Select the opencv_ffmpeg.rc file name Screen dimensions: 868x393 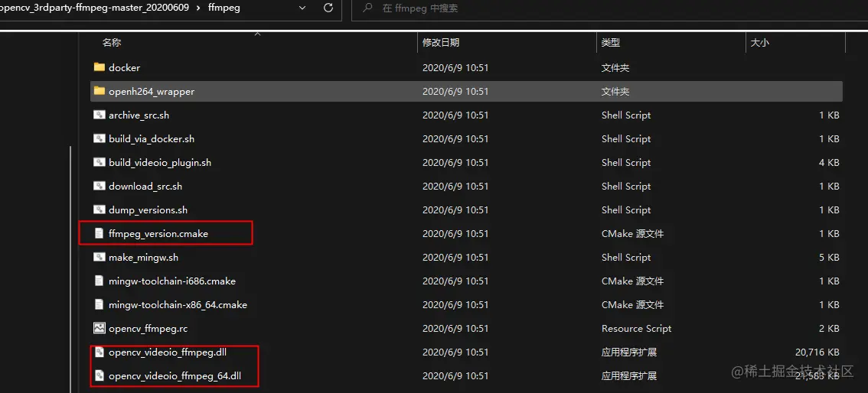point(148,328)
